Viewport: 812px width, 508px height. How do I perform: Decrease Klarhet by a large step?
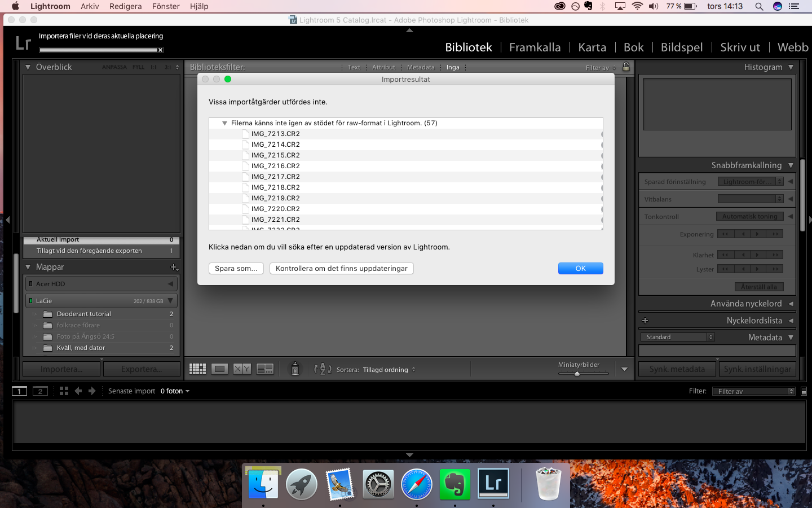(725, 255)
